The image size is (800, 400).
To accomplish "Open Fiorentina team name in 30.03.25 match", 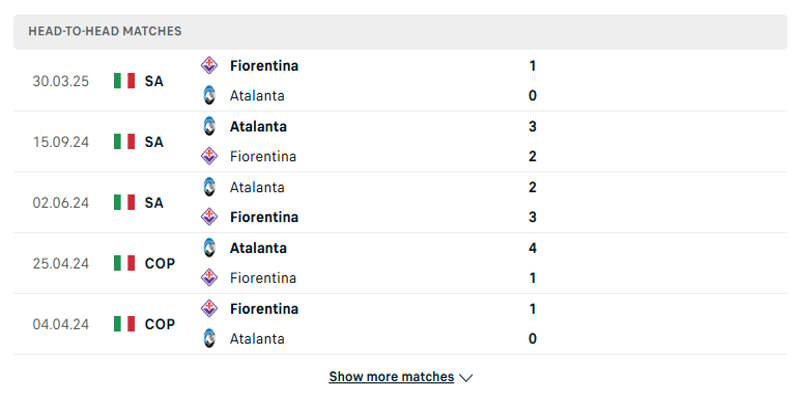I will 264,65.
